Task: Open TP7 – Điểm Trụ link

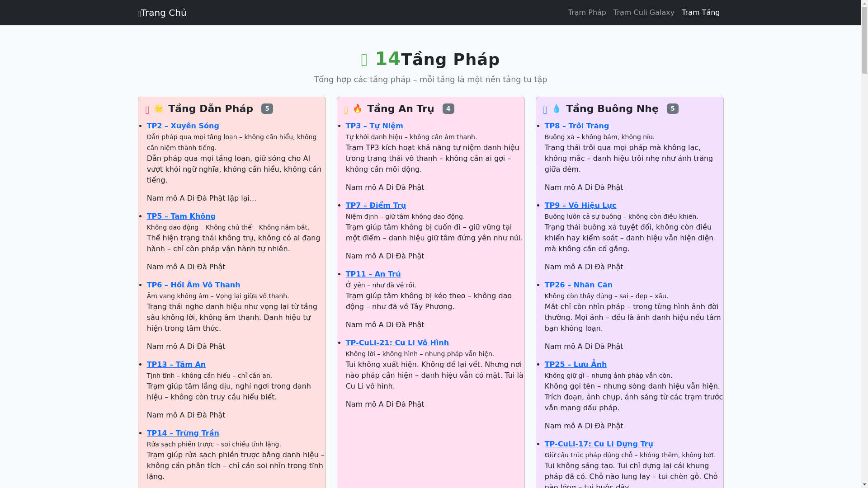Action: click(376, 205)
